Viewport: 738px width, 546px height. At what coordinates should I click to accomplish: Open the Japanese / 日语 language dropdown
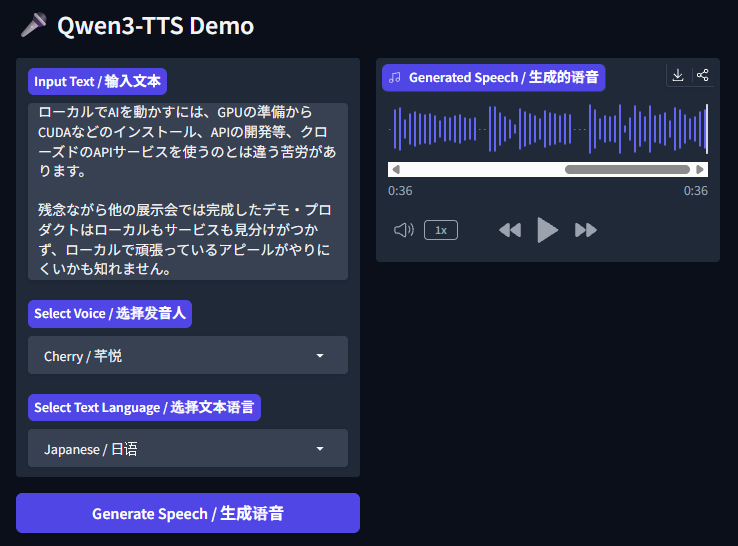click(188, 448)
